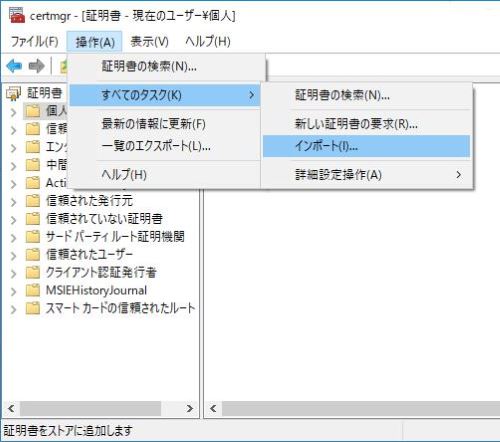The image size is (500, 442).
Task: Choose ヘルプ(H) in the 操作 dropdown
Action: pyautogui.click(x=165, y=175)
